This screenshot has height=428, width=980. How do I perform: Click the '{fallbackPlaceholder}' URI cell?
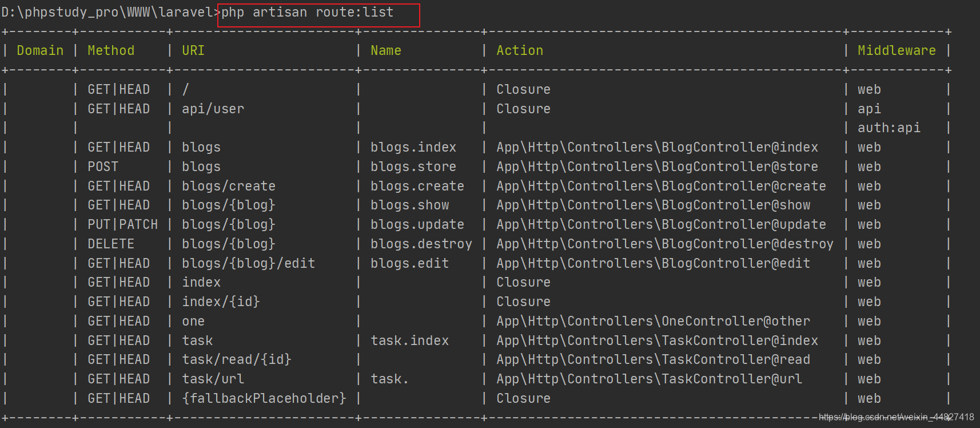tap(264, 398)
